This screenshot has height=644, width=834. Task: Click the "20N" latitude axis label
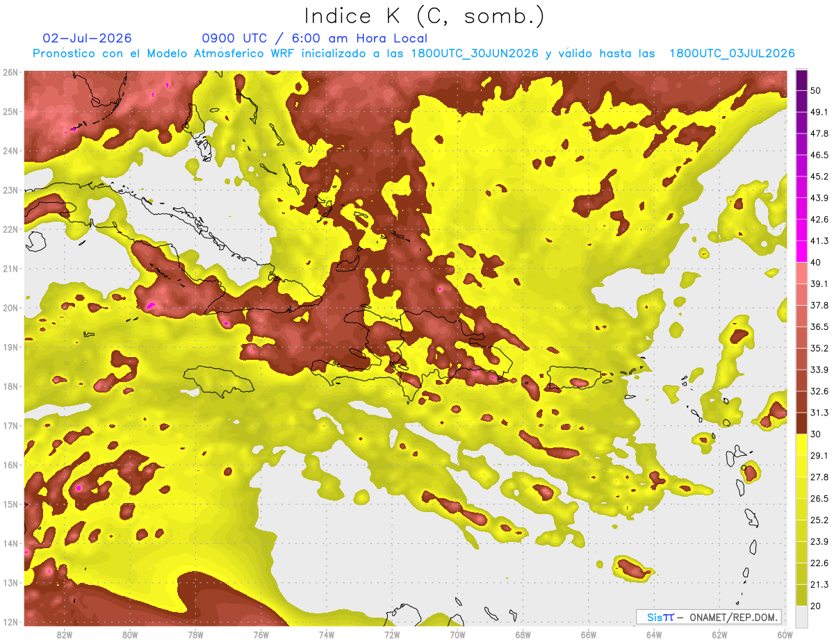pyautogui.click(x=10, y=308)
